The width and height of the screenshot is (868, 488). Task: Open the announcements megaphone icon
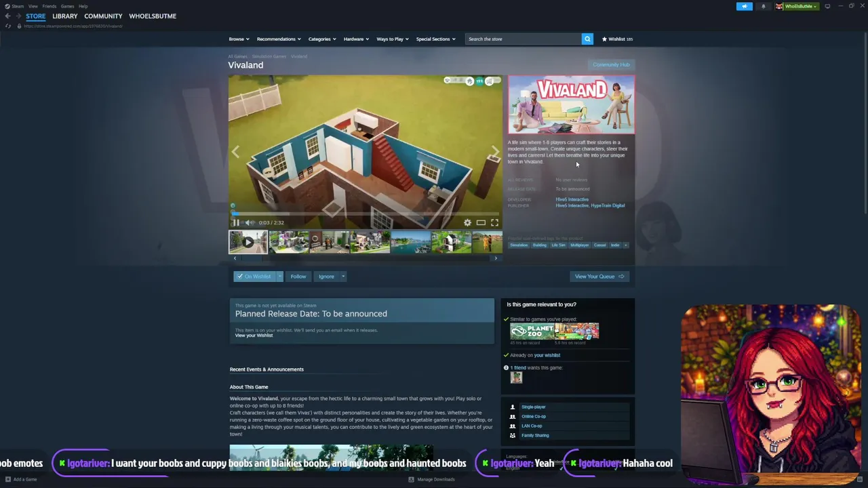pos(744,6)
